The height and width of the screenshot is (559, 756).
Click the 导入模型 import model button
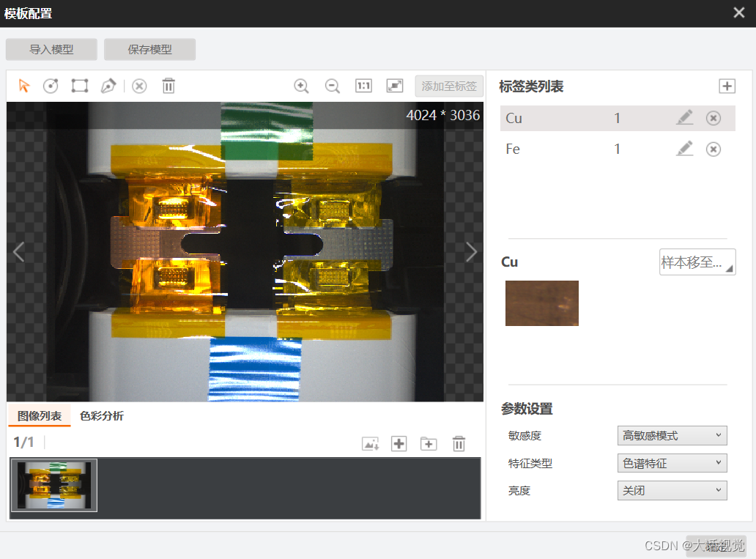point(51,49)
